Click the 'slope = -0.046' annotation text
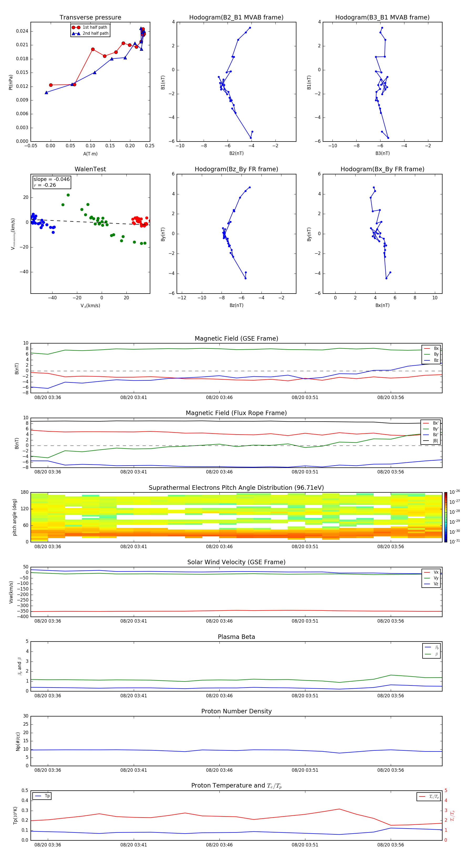The image size is (473, 868). 52,179
